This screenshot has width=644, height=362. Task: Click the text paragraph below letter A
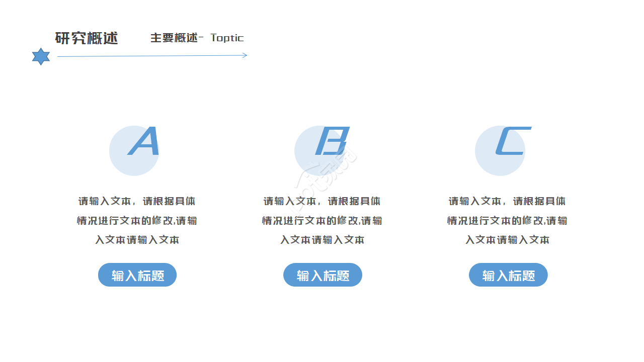pos(137,220)
